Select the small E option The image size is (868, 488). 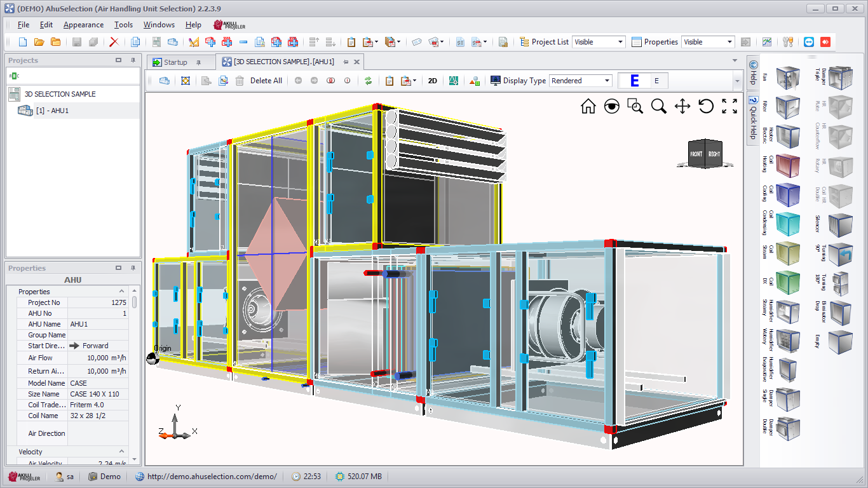point(657,81)
